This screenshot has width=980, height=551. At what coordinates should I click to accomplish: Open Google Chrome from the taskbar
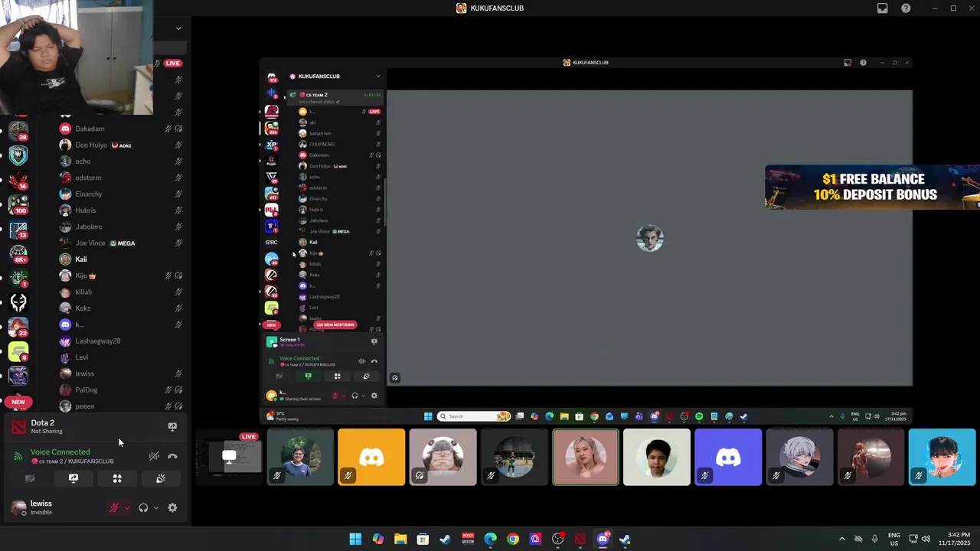coord(512,539)
